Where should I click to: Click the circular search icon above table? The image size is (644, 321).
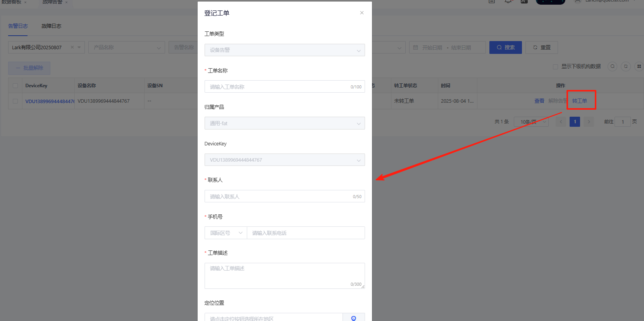pos(612,66)
